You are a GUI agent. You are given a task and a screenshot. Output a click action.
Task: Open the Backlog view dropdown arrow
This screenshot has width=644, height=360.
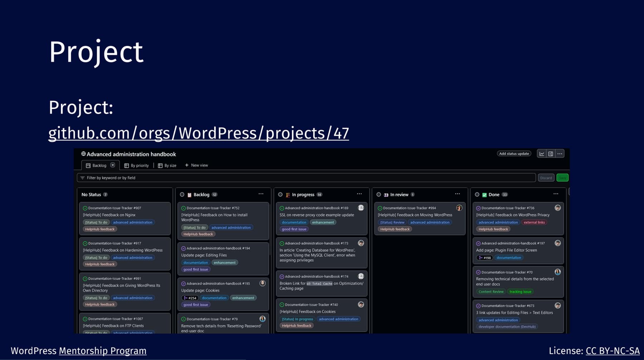(x=113, y=165)
